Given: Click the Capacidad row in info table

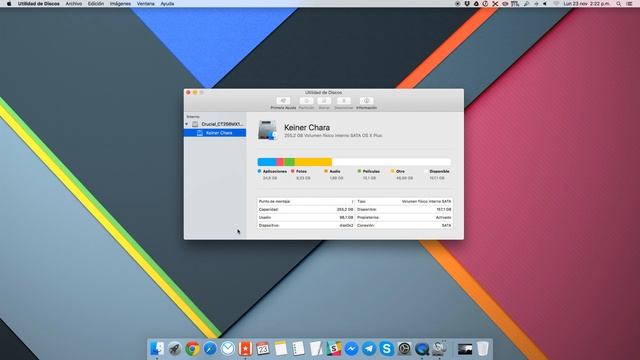Looking at the screenshot, I should click(306, 209).
